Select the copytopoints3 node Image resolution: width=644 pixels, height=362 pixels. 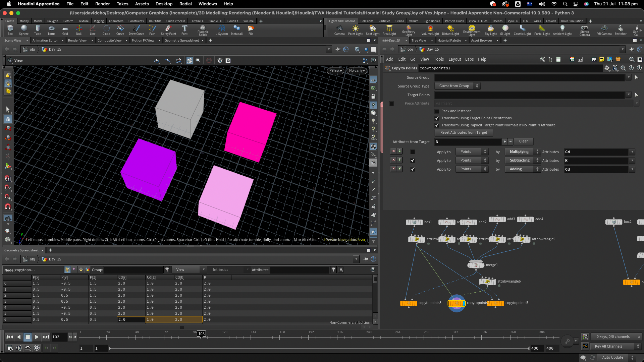click(x=409, y=303)
